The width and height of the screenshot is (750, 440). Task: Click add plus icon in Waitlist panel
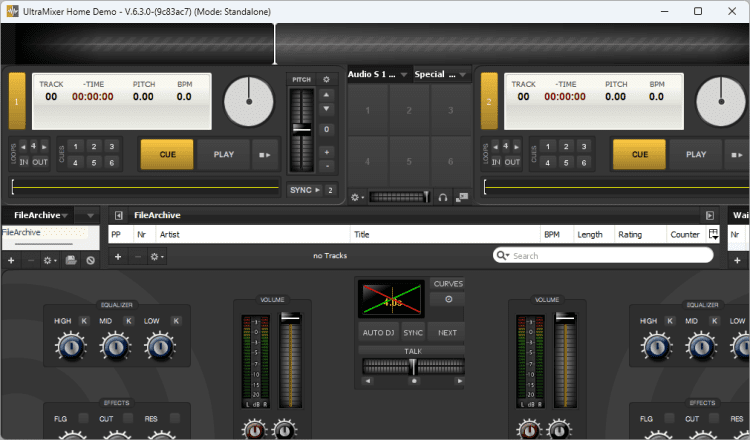737,261
